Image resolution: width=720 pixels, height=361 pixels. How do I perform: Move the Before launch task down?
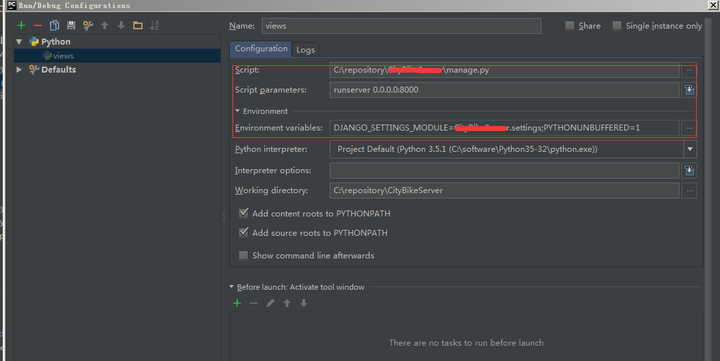tap(304, 303)
